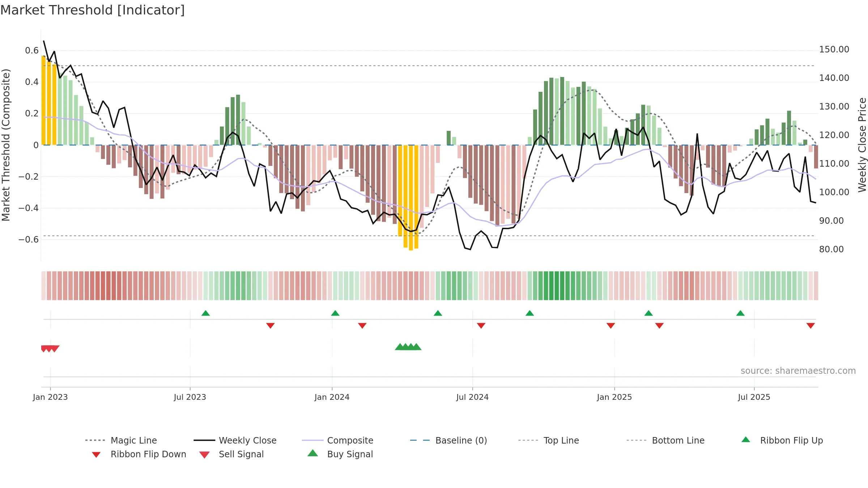Toggle the Sell Signal legend entry
Viewport: 868px width, 488px height.
(231, 454)
